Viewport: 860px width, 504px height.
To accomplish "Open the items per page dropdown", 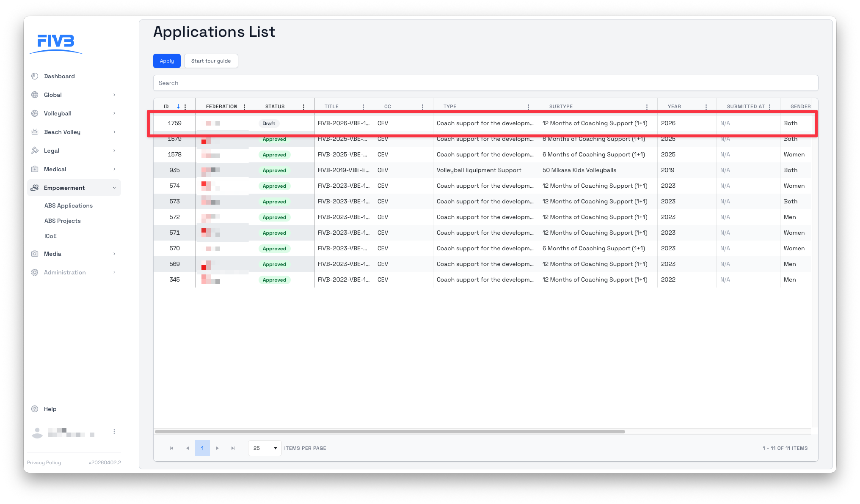I will pyautogui.click(x=265, y=448).
